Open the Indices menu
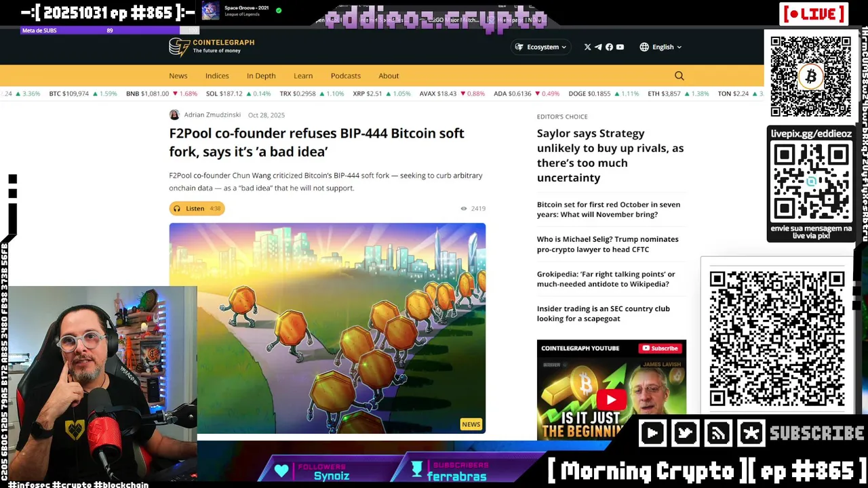 click(x=217, y=76)
